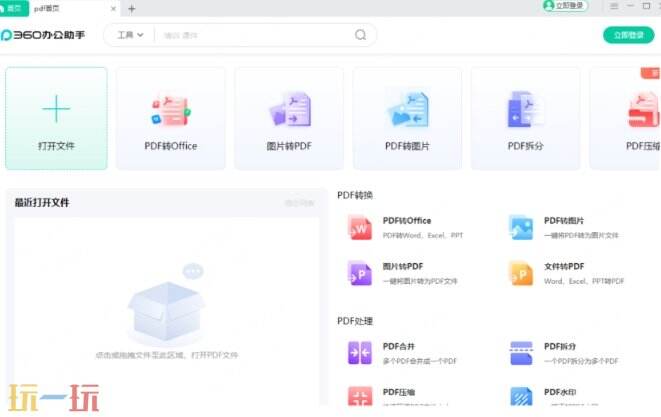Maximize the window
661x417 pixels.
click(x=646, y=6)
